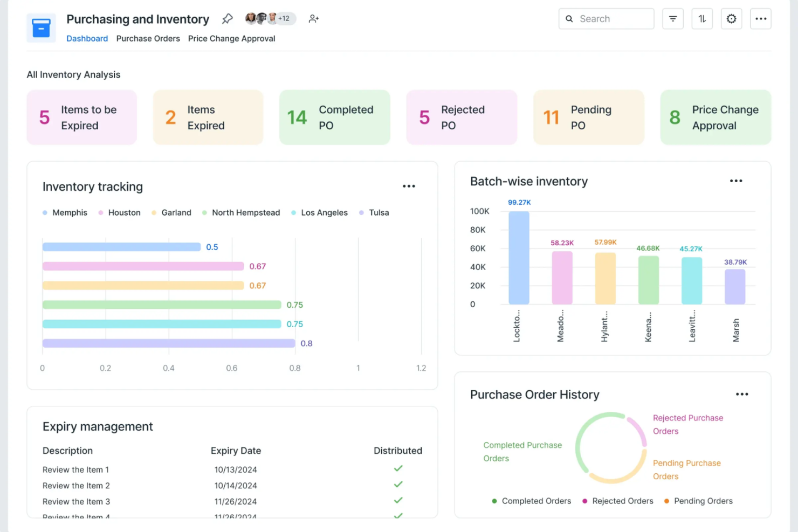Open Purchase Order History three-dot menu
The width and height of the screenshot is (798, 532).
coord(742,395)
